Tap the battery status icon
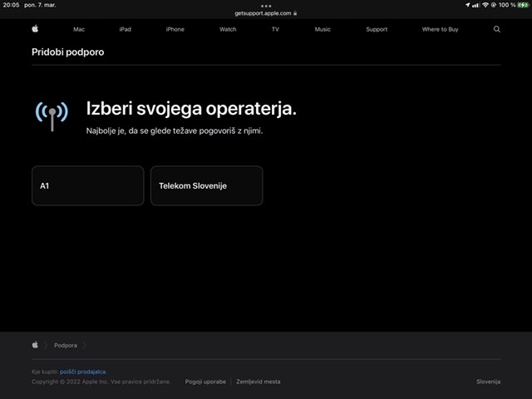 [523, 5]
